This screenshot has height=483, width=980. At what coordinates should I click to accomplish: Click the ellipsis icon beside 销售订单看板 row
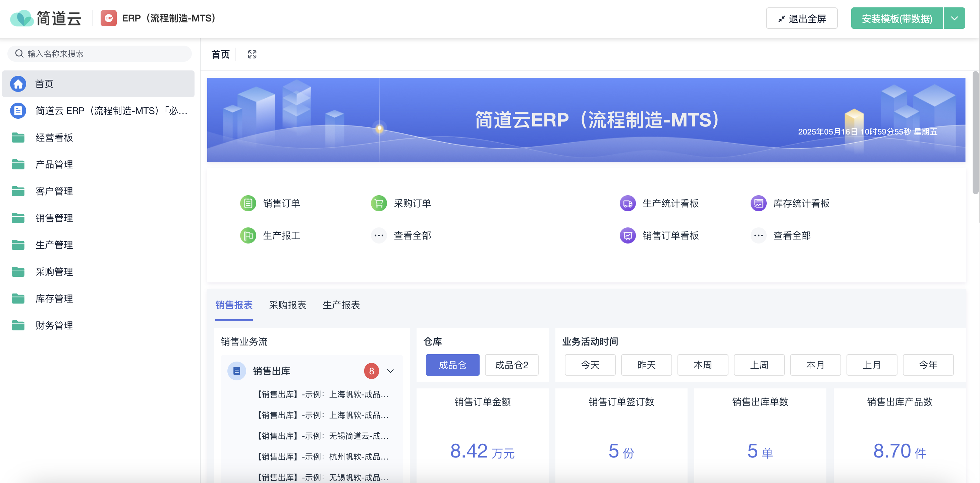[x=759, y=235]
